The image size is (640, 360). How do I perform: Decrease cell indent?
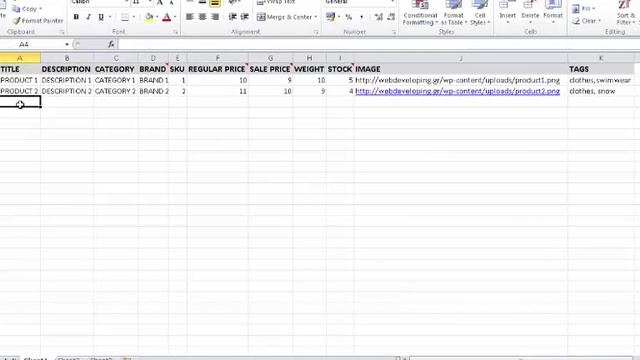(x=233, y=17)
